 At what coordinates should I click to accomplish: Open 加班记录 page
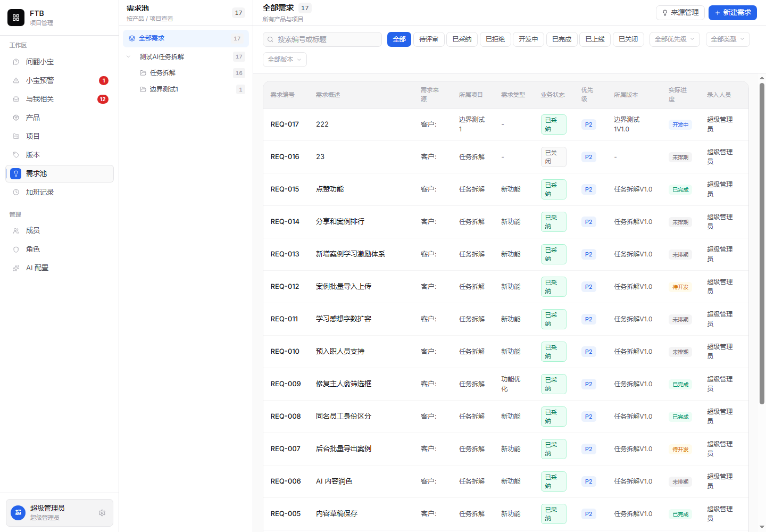coord(60,192)
